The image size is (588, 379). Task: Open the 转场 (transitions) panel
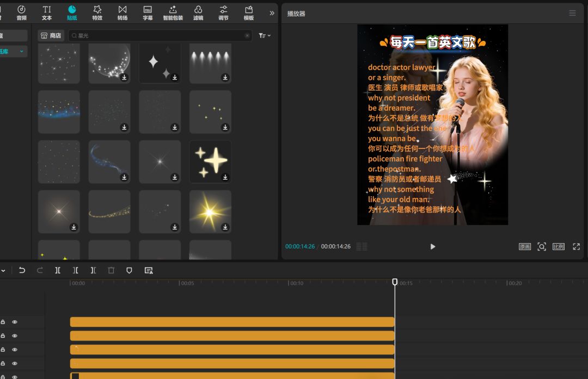[x=122, y=12]
